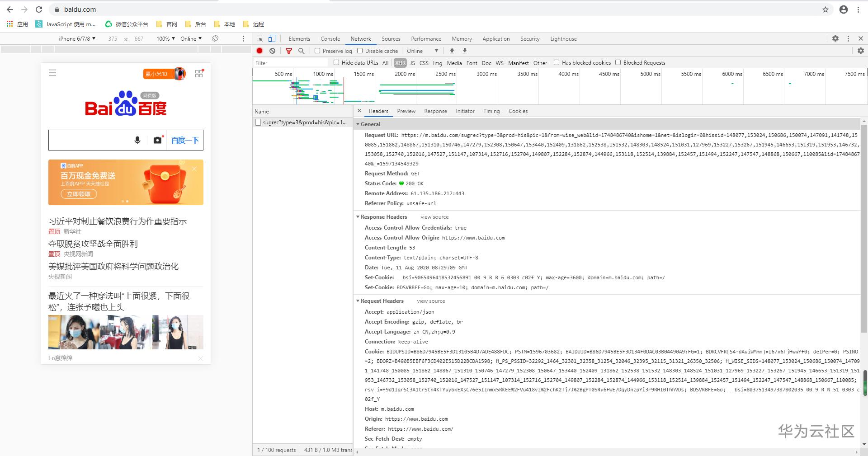Switch to the Console panel
This screenshot has height=456, width=868.
click(330, 39)
